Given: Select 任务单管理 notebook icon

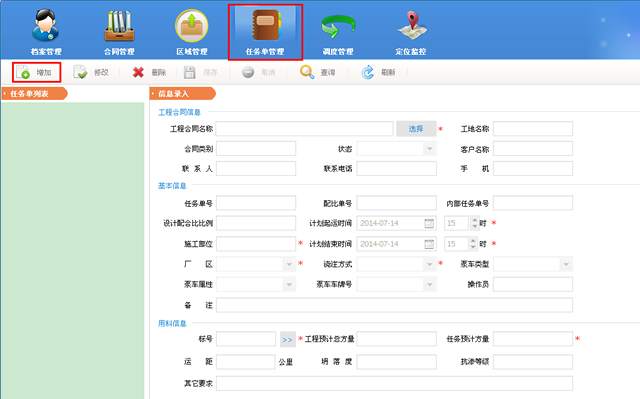Looking at the screenshot, I should click(265, 25).
